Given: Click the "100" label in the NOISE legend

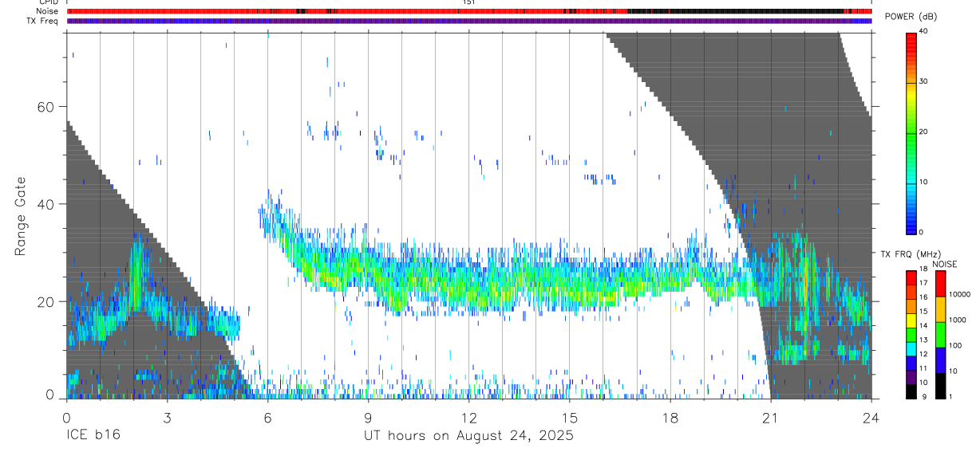Looking at the screenshot, I should pos(955,345).
